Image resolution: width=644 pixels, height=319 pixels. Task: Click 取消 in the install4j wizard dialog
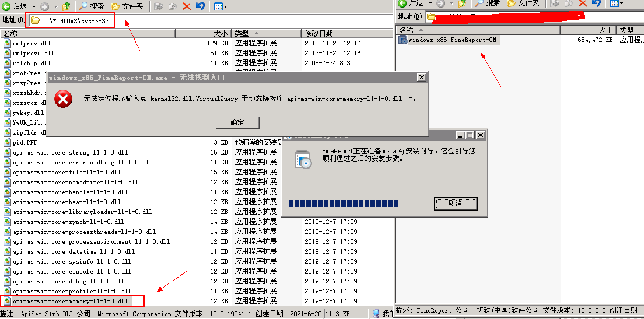(456, 204)
